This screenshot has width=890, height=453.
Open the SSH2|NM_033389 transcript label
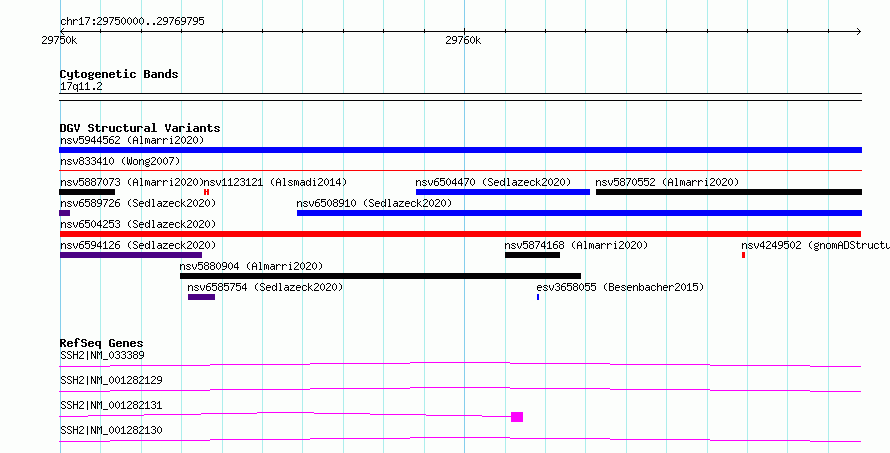pyautogui.click(x=102, y=355)
